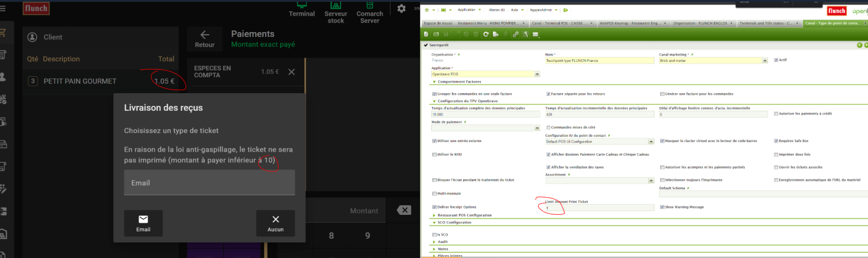The image size is (868, 258).
Task: Open the Application menu
Action: 469,10
